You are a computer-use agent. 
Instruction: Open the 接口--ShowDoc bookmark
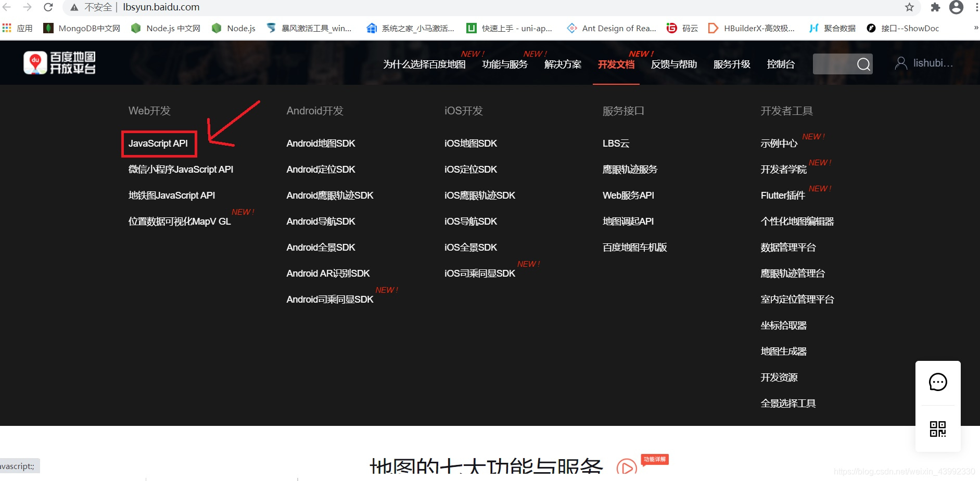pyautogui.click(x=902, y=28)
